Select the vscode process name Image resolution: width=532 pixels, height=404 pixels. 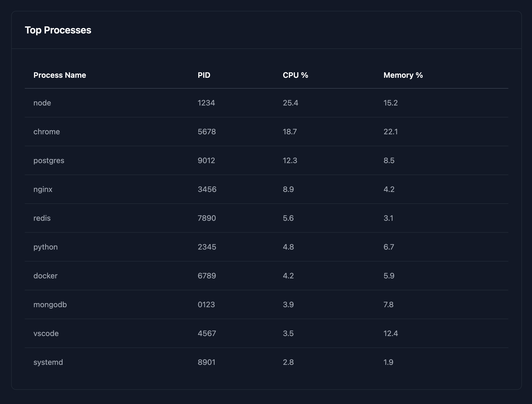(x=46, y=333)
